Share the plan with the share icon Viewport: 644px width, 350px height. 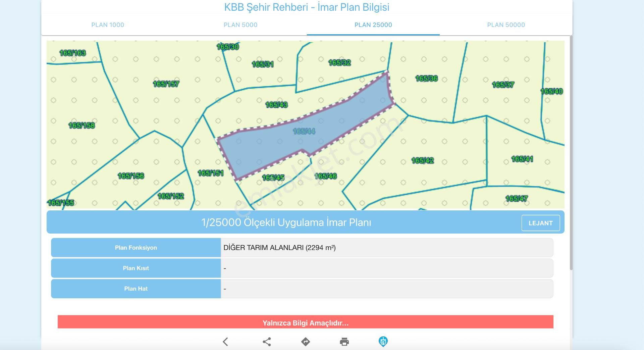pyautogui.click(x=267, y=342)
